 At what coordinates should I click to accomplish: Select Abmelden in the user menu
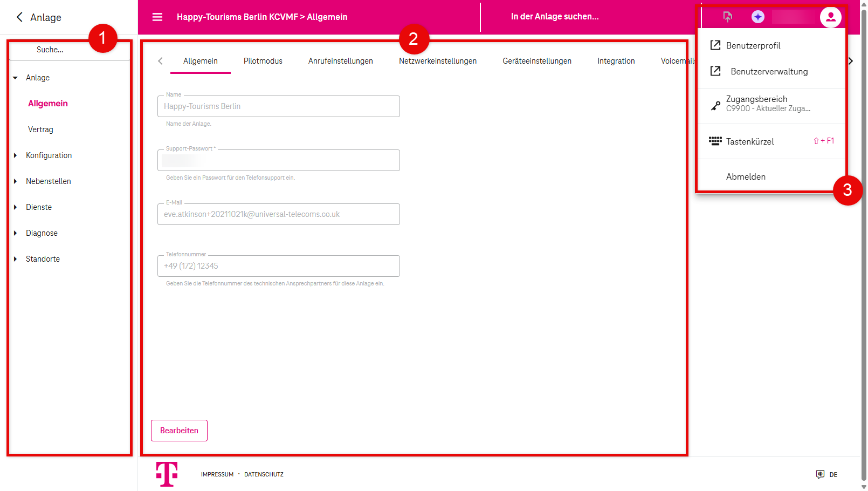point(746,177)
